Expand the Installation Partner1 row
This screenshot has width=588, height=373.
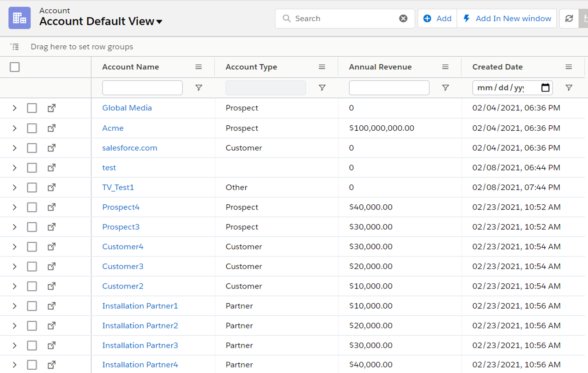pos(15,306)
